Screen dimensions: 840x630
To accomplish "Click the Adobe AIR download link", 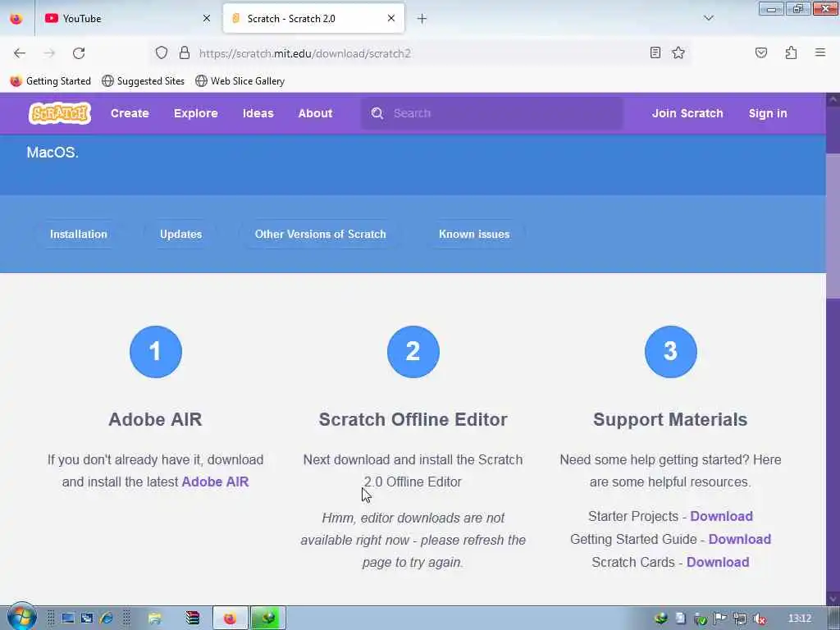I will (x=216, y=482).
